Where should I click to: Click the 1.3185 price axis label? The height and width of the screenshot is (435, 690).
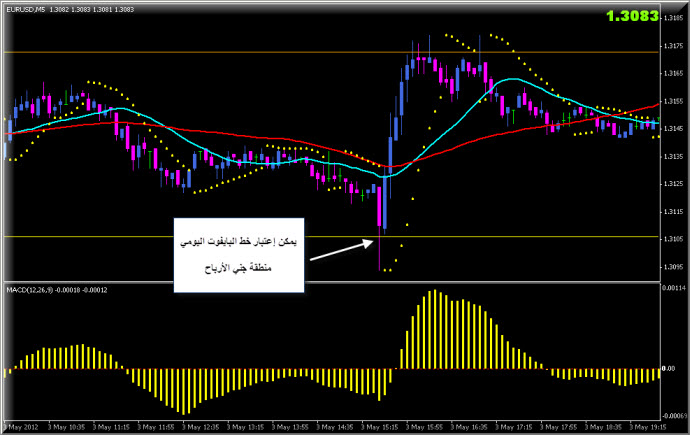coord(674,18)
